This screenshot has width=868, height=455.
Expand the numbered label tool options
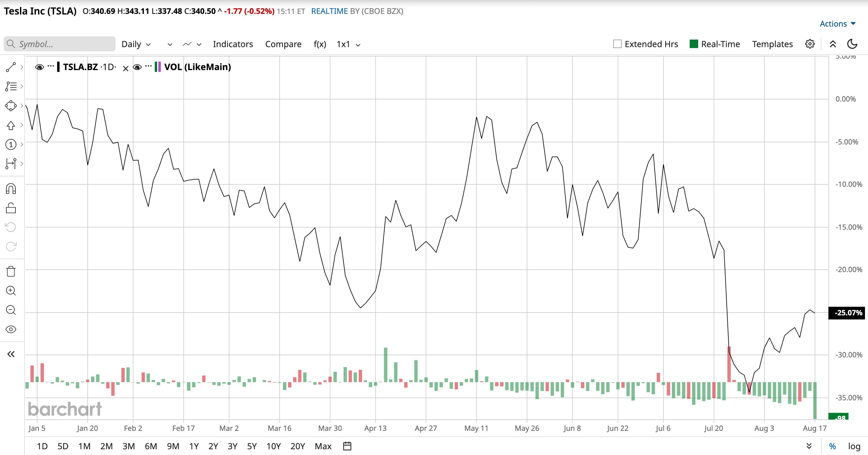[21, 144]
